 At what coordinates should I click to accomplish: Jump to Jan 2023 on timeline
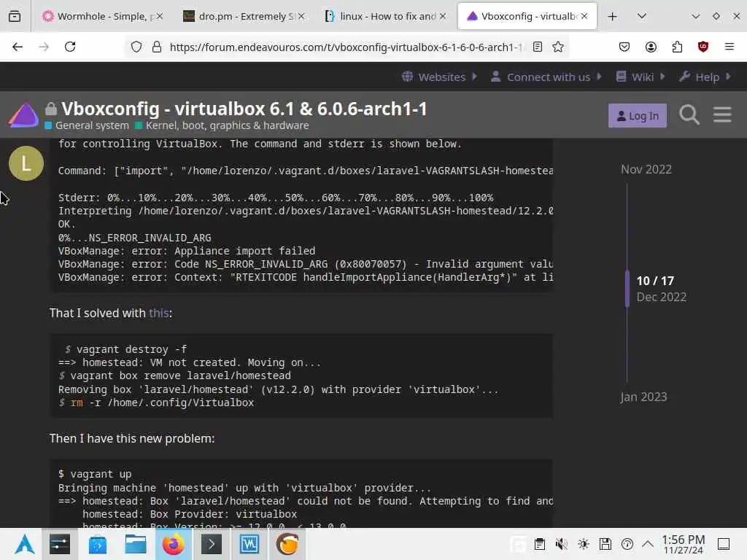coord(643,397)
